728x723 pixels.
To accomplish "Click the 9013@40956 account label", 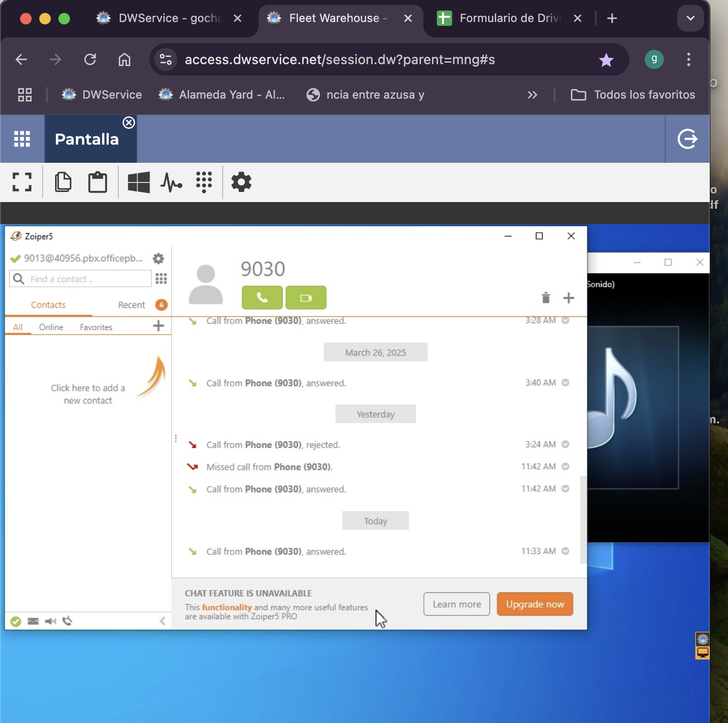I will pyautogui.click(x=83, y=259).
